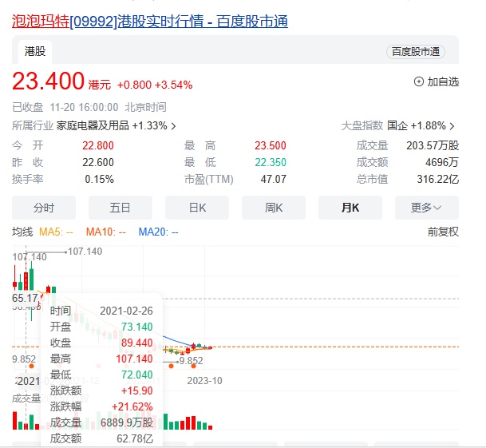Click the tooltip 收盘 value 89.440
Image resolution: width=486 pixels, height=448 pixels.
point(137,343)
